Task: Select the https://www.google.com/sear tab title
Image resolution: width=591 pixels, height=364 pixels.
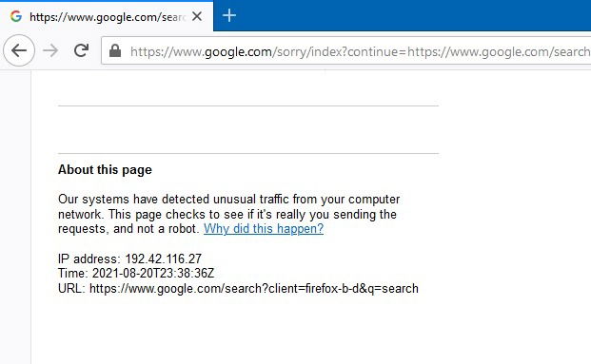Action: click(x=108, y=17)
